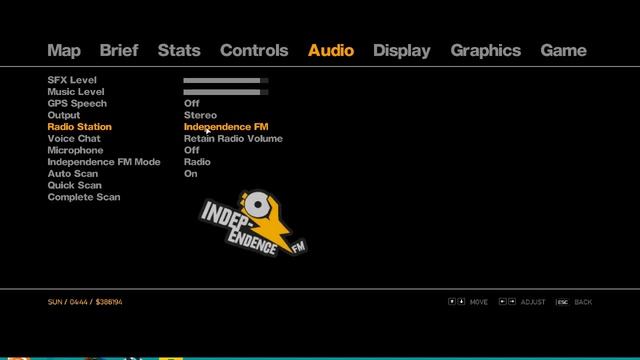
Task: Toggle Auto Scan On value
Action: [x=191, y=174]
